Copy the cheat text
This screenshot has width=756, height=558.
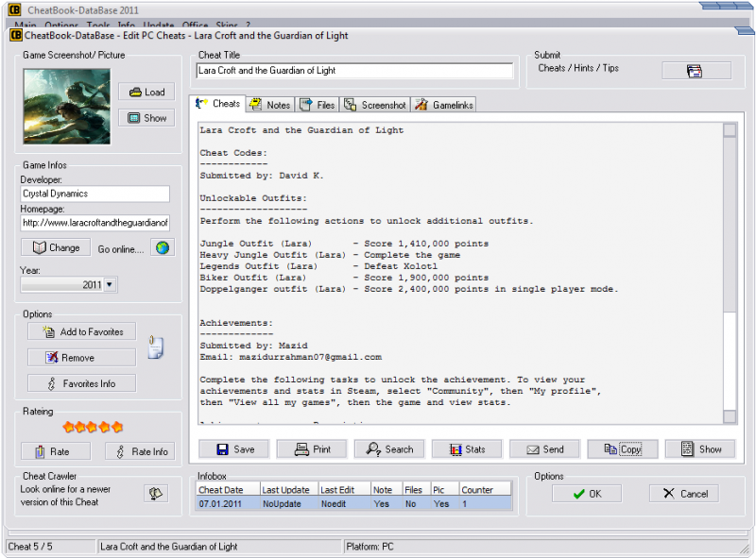coord(623,449)
